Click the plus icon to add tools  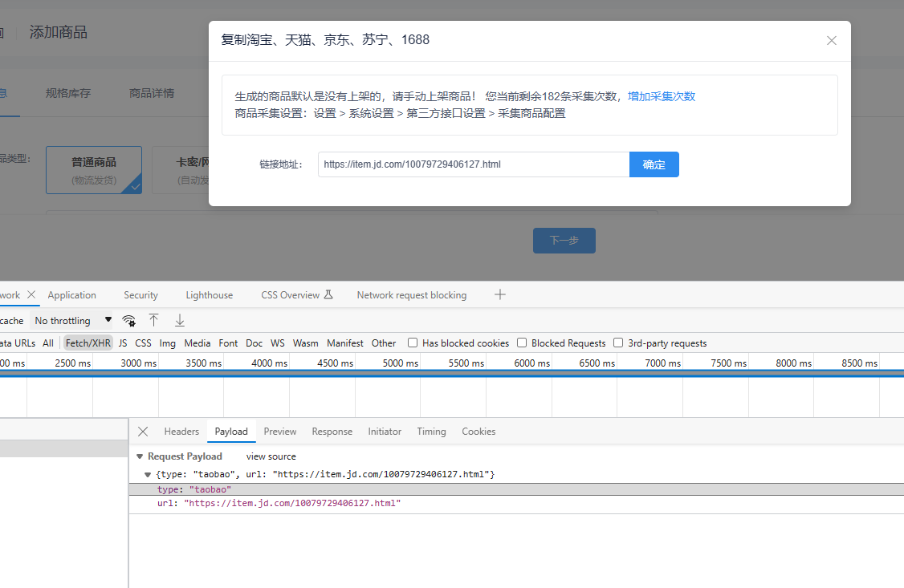click(500, 295)
